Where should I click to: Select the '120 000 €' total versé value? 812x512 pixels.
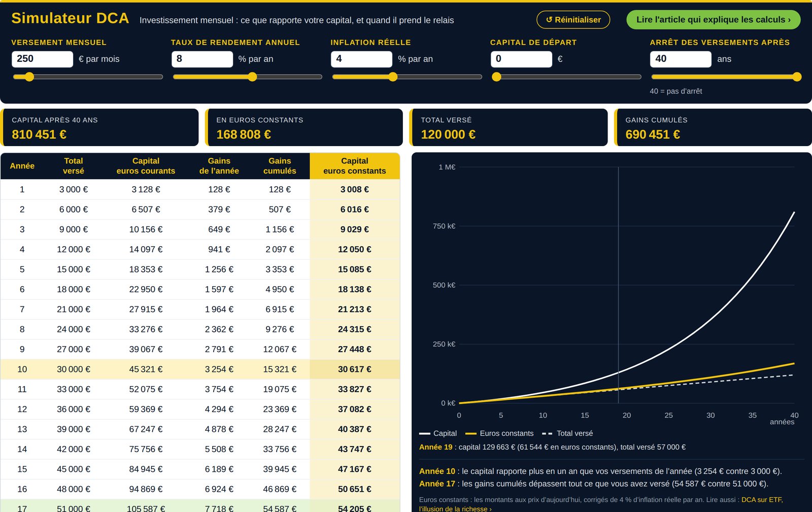[x=448, y=134]
